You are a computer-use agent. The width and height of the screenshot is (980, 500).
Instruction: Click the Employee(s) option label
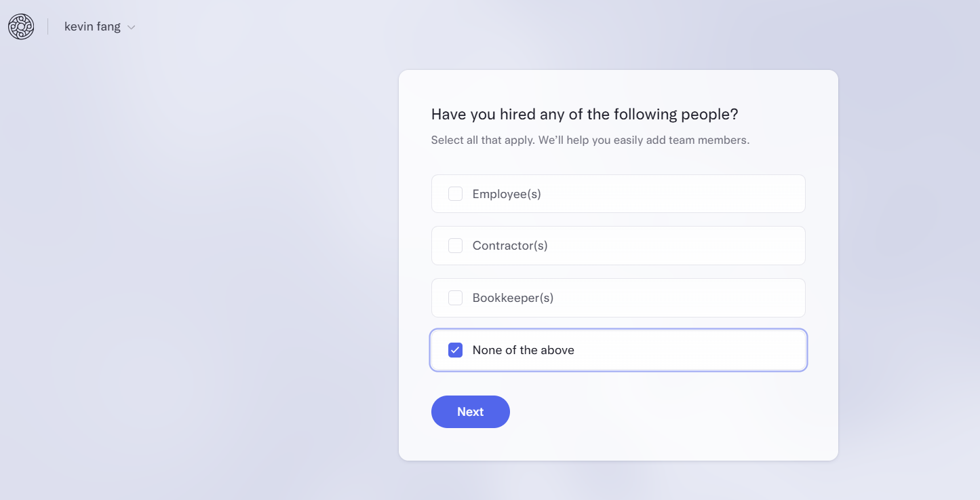(507, 194)
